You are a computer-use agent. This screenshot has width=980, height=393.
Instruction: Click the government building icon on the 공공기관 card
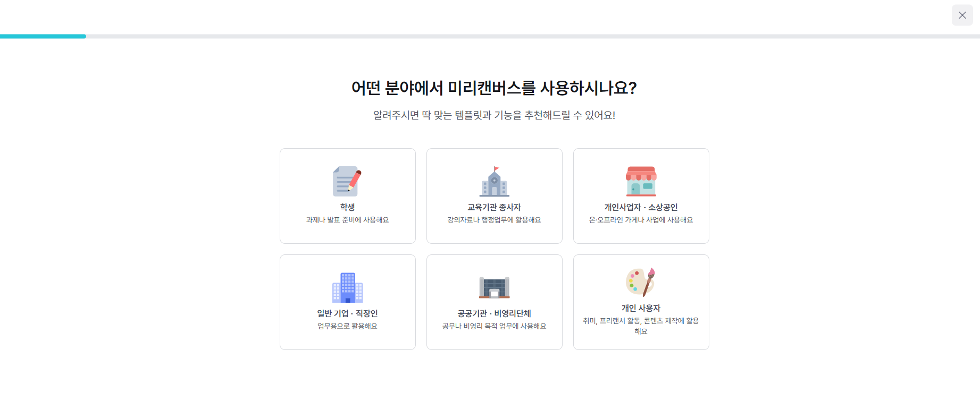point(494,287)
